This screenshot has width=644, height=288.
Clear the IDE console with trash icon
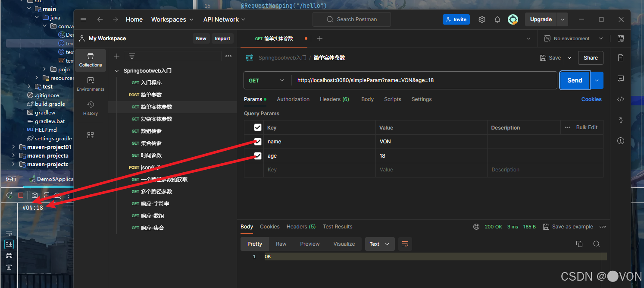coord(9,267)
